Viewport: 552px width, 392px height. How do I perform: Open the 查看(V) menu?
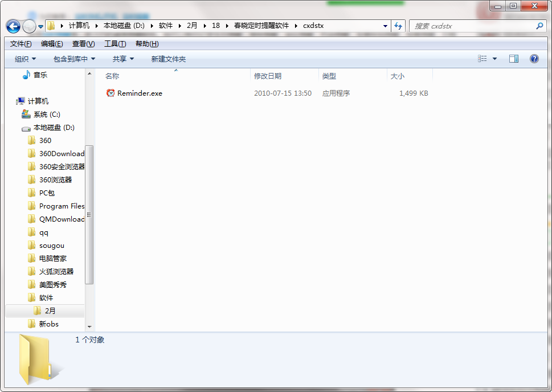pos(83,44)
